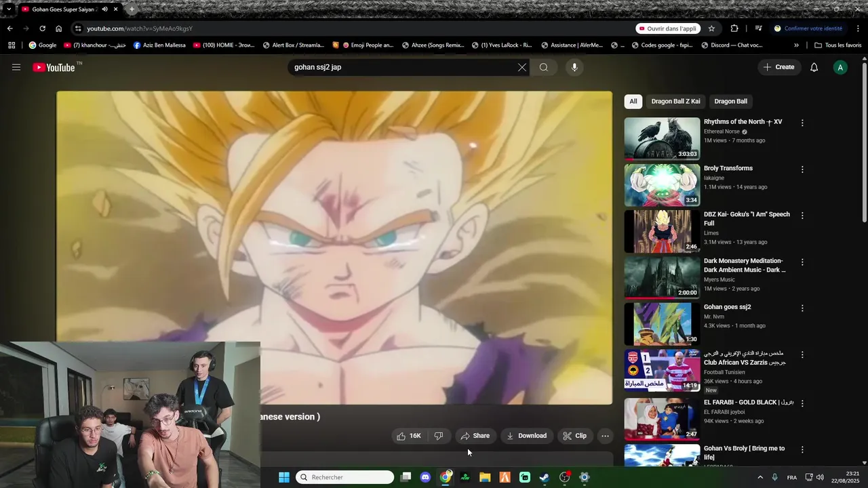This screenshot has height=488, width=868.
Task: Open options for Broly Transforms video
Action: (802, 169)
